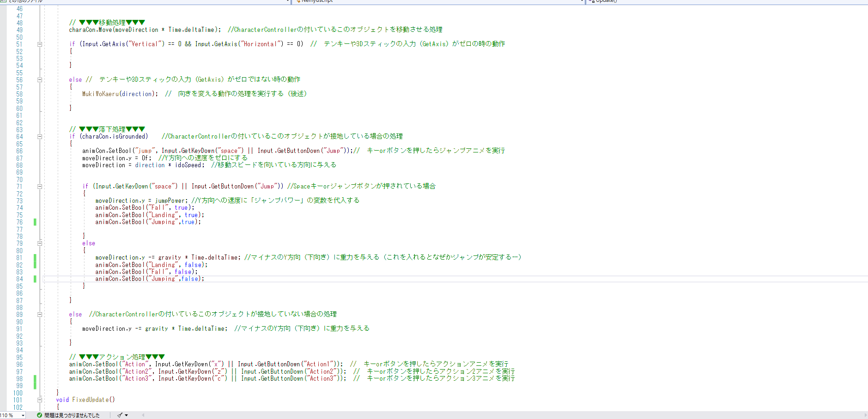Screen dimensions: 868x419
Task: Click the class icon beside NemiyuScript
Action: click(x=298, y=2)
